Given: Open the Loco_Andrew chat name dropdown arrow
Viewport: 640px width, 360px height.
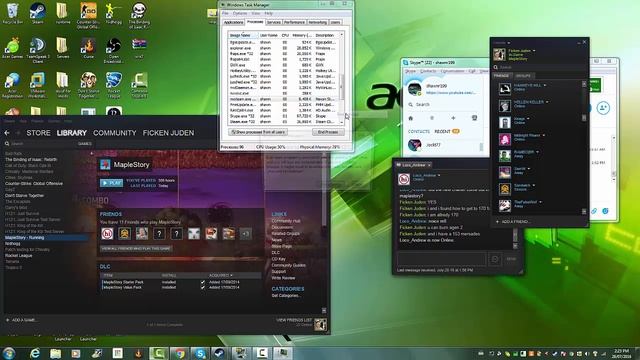Looking at the screenshot, I should click(x=439, y=176).
